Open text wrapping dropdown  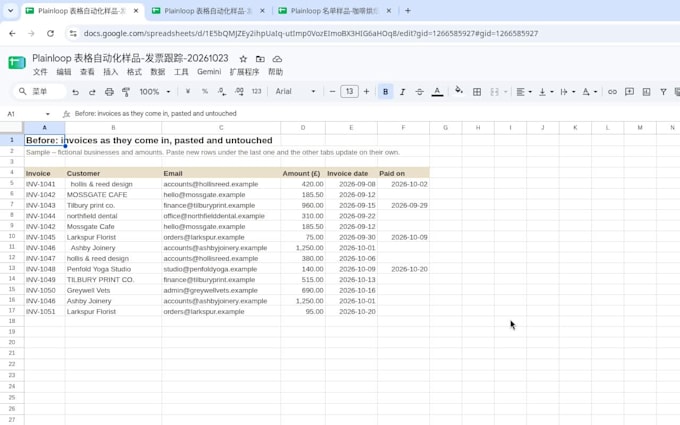click(x=567, y=92)
